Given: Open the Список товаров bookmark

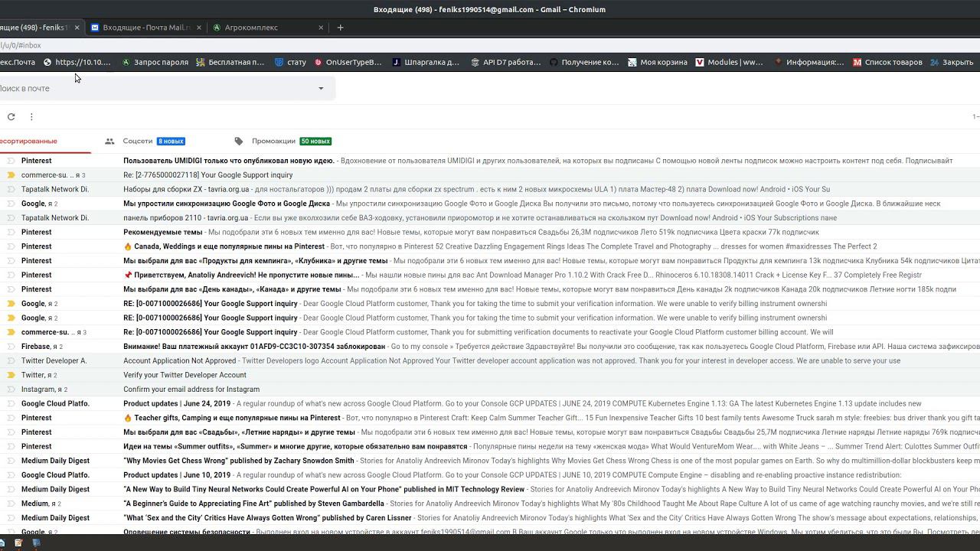Looking at the screenshot, I should [x=887, y=63].
